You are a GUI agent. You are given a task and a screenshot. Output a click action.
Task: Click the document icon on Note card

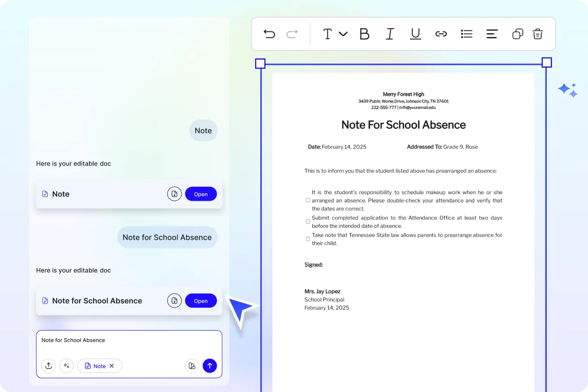45,194
